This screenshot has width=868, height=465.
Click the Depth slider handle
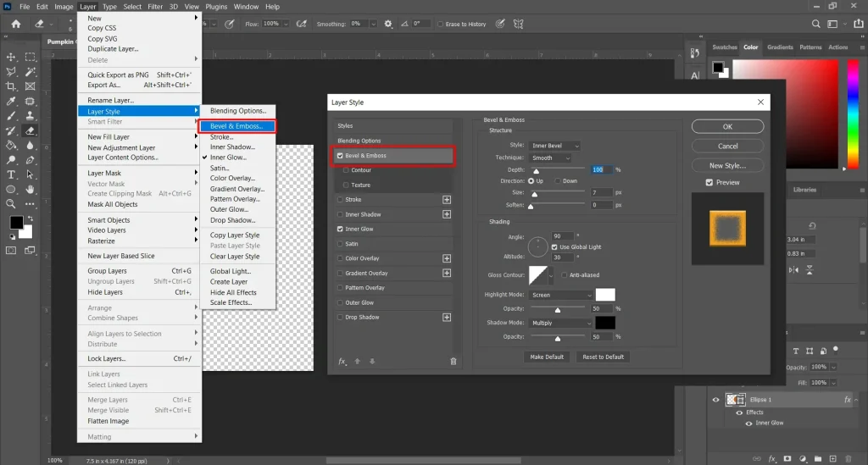pyautogui.click(x=536, y=171)
